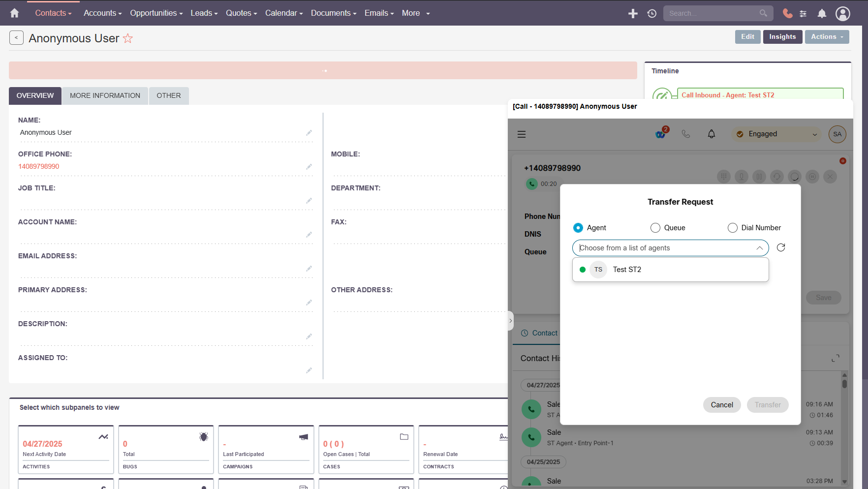Choose the Dial Number radio option

pos(732,228)
